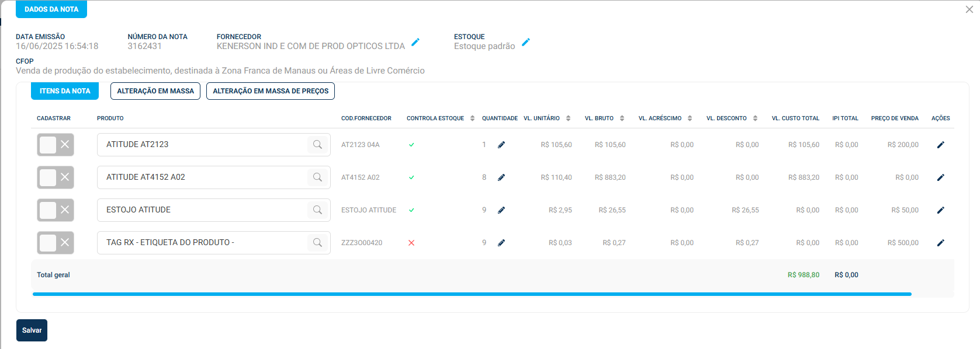
Task: Sort by VL. Acréscimo column arrows
Action: pyautogui.click(x=690, y=118)
